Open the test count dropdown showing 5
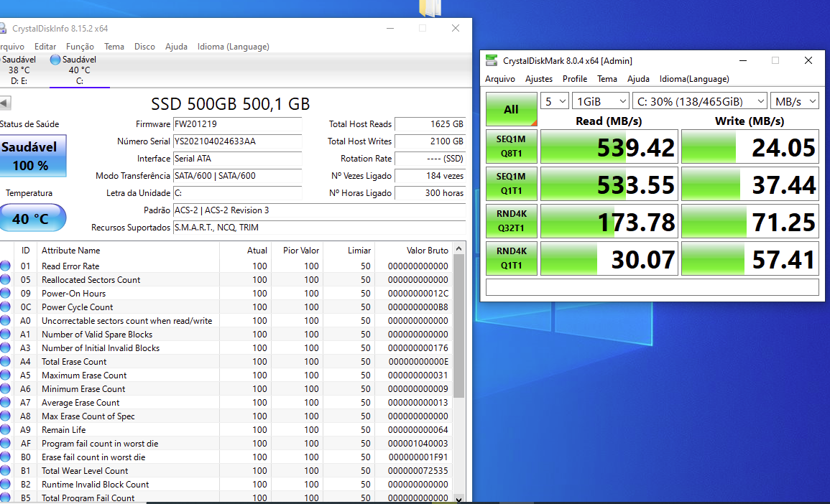 pos(555,101)
